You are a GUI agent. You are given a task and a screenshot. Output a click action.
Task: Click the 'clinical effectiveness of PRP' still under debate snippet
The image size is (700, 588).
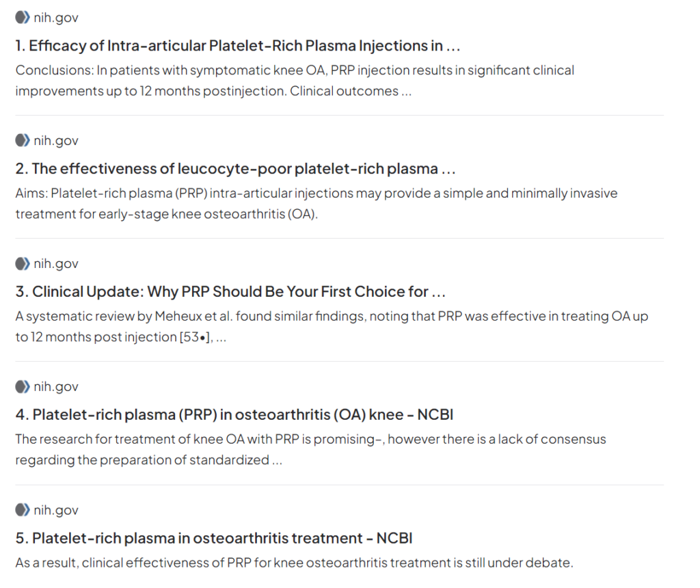294,563
